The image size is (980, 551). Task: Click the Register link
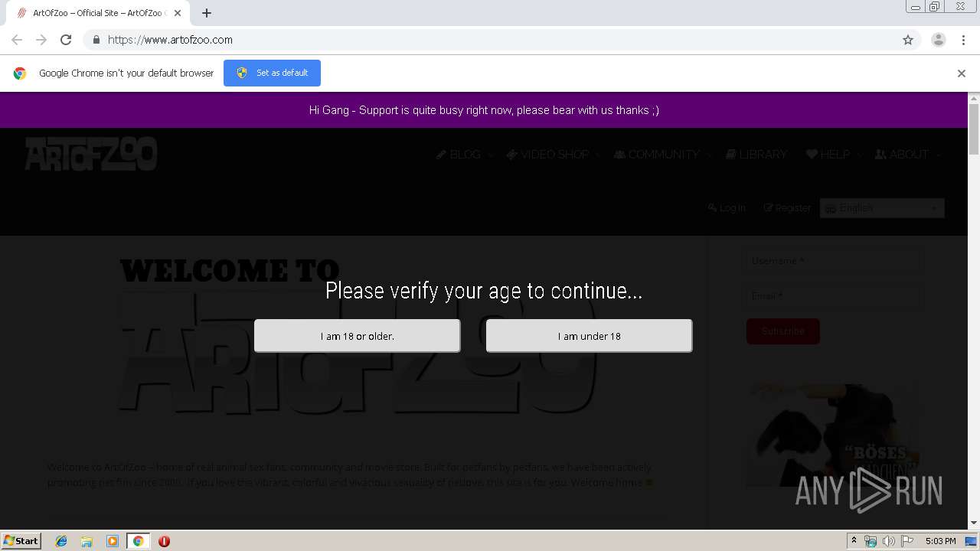787,208
